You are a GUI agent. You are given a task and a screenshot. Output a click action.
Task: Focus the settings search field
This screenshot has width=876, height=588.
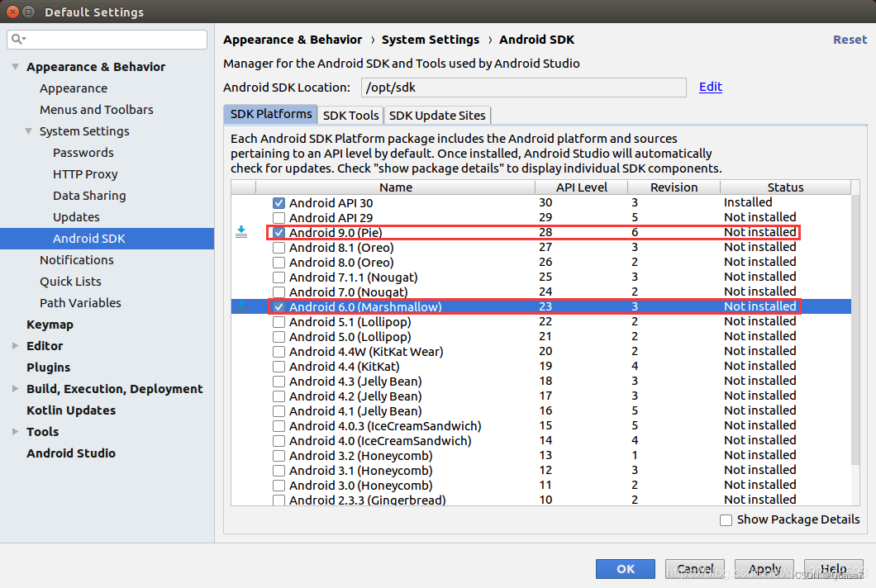[107, 39]
